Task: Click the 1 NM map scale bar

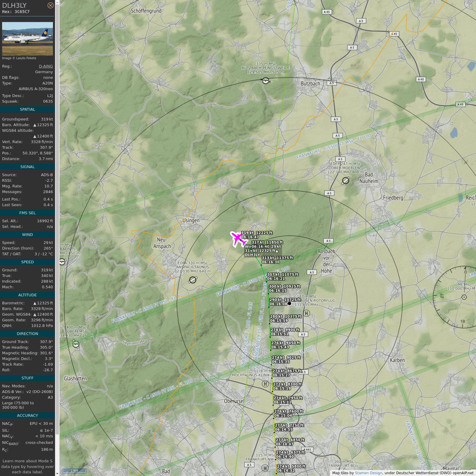Action: pyautogui.click(x=74, y=471)
